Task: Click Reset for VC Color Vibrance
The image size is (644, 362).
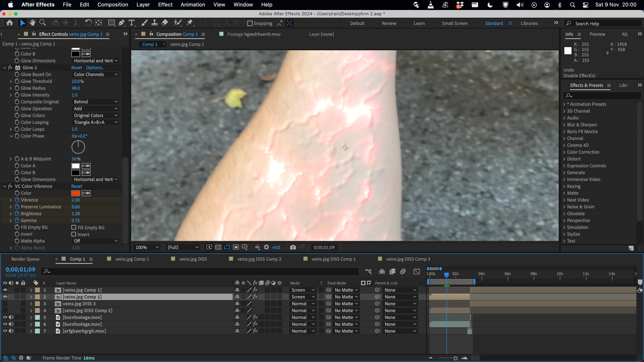Action: (x=76, y=186)
